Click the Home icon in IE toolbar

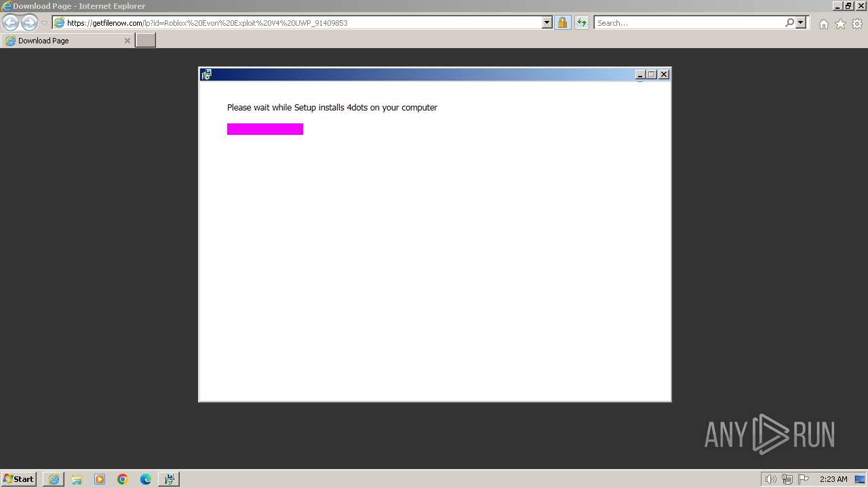coord(823,24)
